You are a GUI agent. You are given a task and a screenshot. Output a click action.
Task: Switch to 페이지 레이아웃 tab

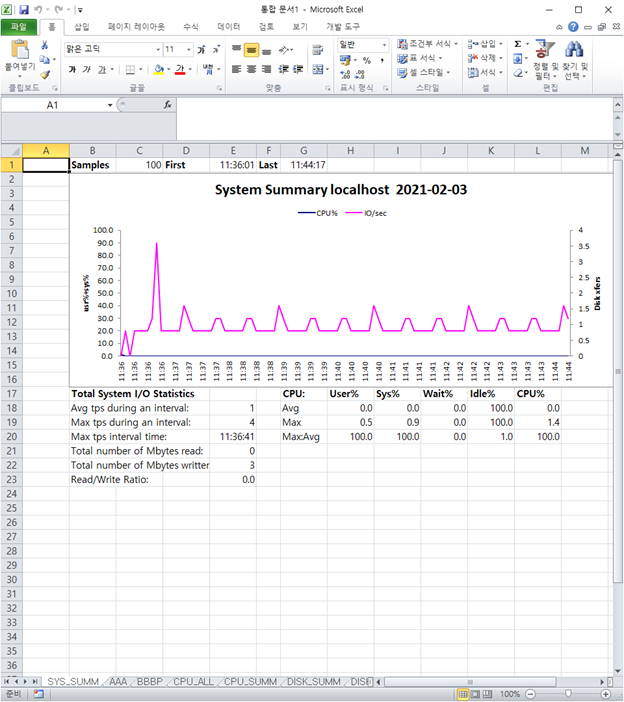(136, 27)
